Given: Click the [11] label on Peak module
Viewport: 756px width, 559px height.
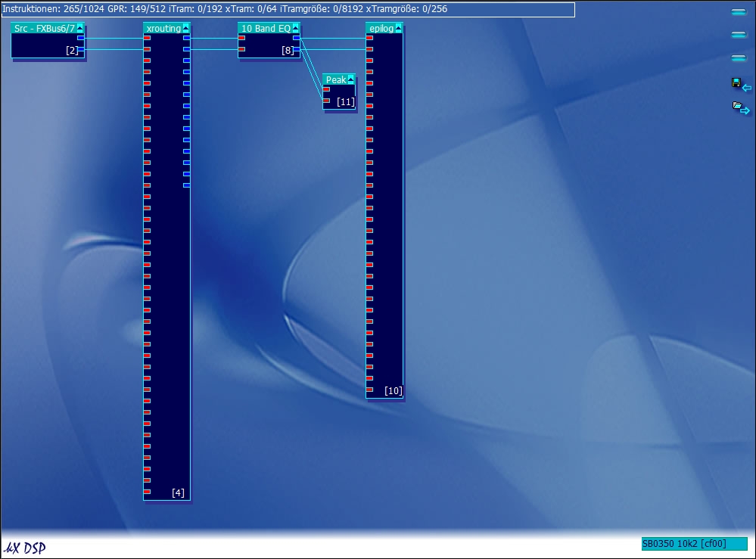Looking at the screenshot, I should (346, 101).
